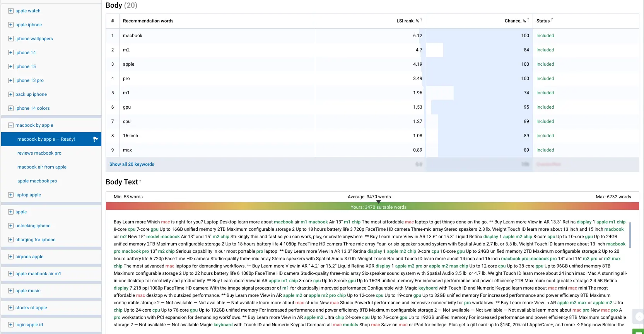The width and height of the screenshot is (644, 334).
Task: Select the 'm1' recommendation word
Action: (126, 93)
